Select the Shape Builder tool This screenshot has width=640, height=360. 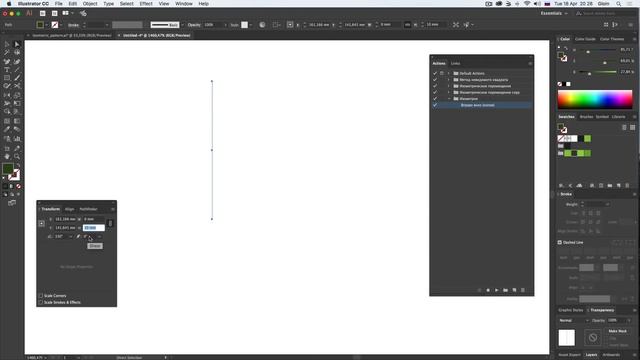7,111
